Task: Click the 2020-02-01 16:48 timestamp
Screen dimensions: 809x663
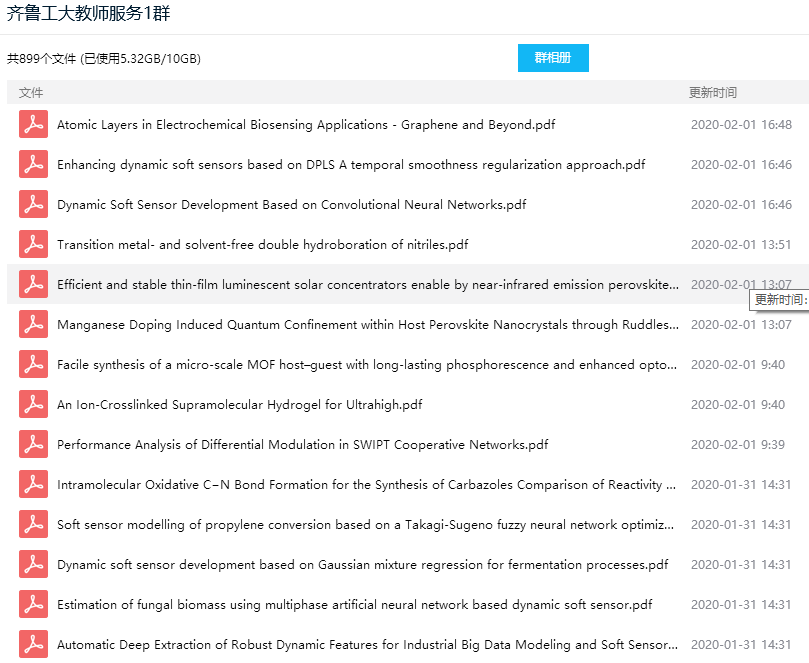Action: 741,125
